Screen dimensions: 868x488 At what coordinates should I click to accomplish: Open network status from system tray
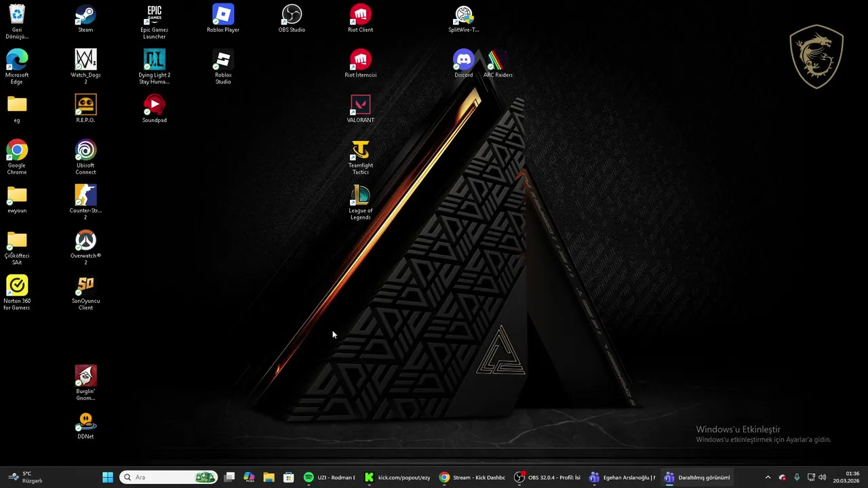811,477
